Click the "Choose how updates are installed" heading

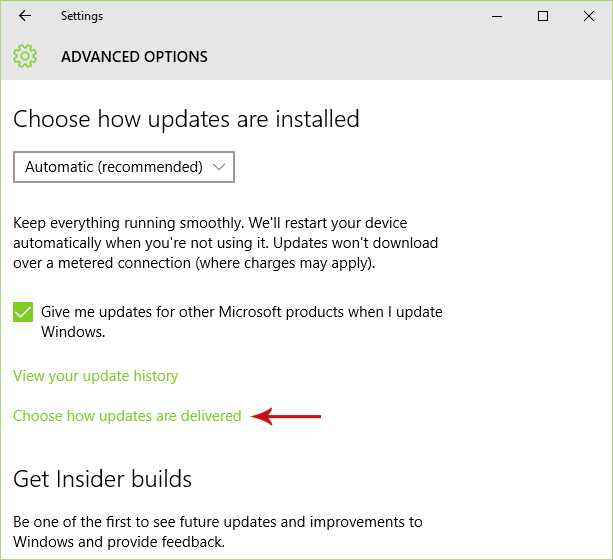186,119
